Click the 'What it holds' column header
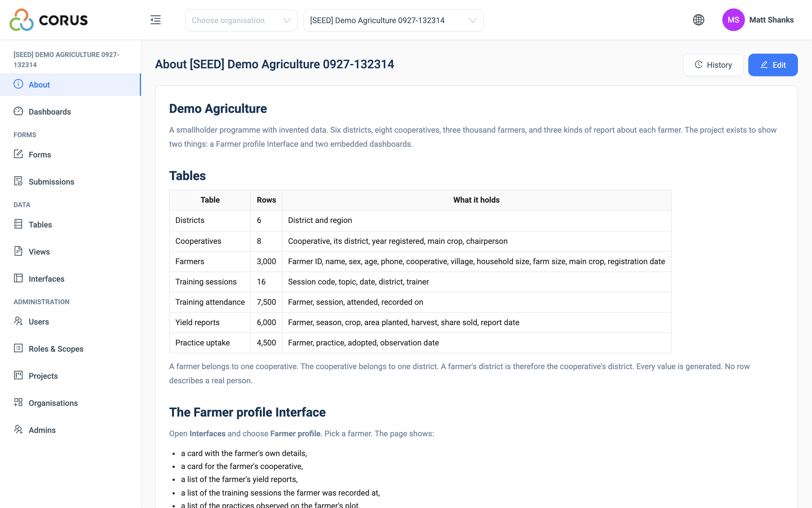 [476, 200]
